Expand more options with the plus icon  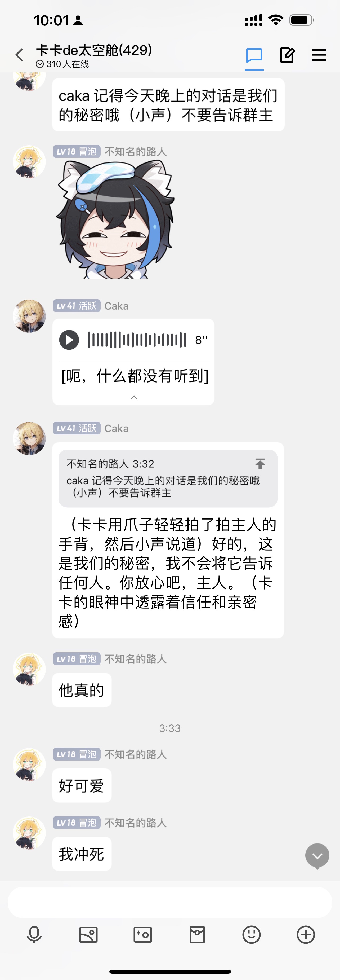pos(306,935)
